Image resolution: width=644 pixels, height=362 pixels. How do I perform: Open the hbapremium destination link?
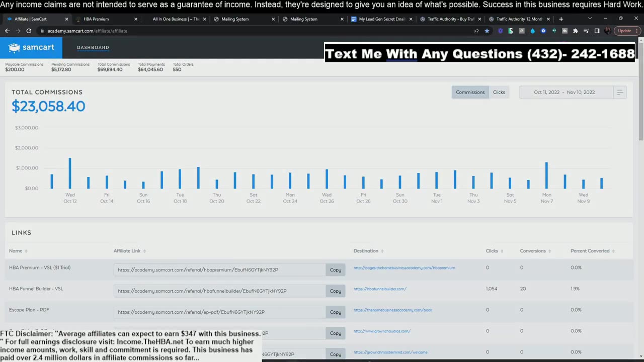click(404, 268)
